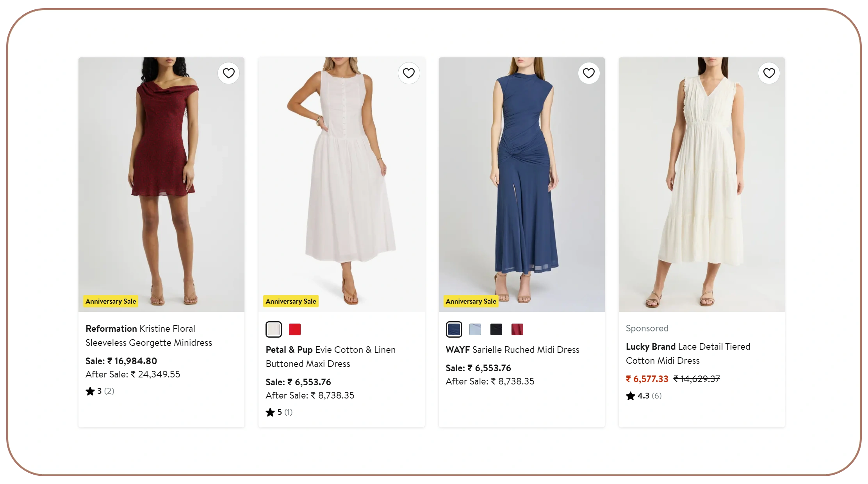Image resolution: width=868 pixels, height=484 pixels.
Task: Favorite the Reformation Kristine minidress with heart icon
Action: [x=228, y=73]
